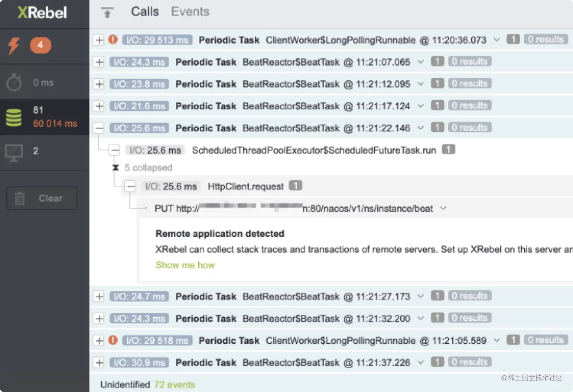Click the I/O: 21.6 ms label

[139, 106]
